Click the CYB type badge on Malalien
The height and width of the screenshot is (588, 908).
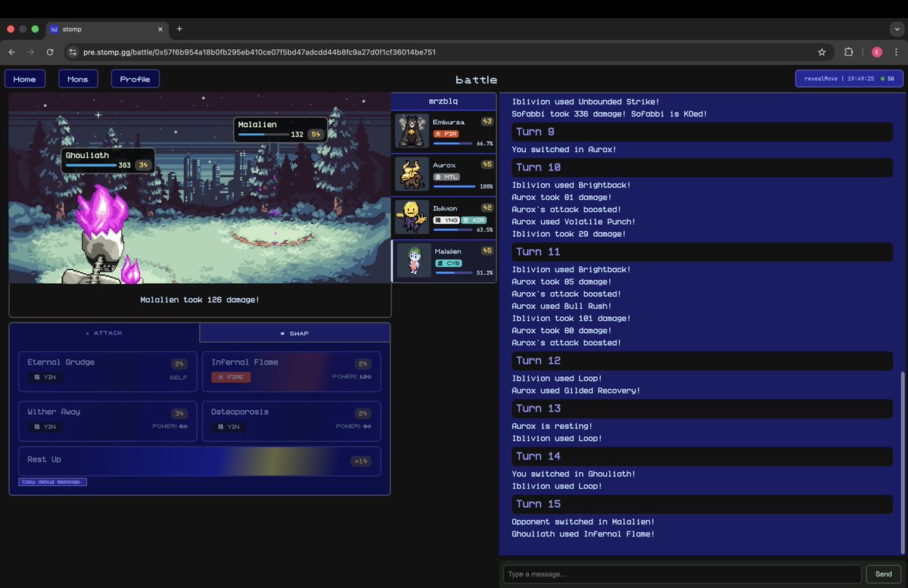(449, 263)
